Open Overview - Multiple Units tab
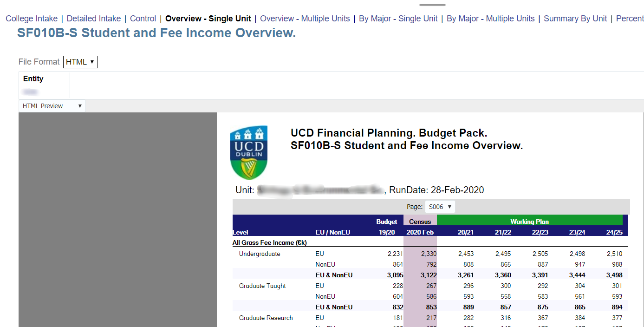The width and height of the screenshot is (644, 327). [x=305, y=19]
